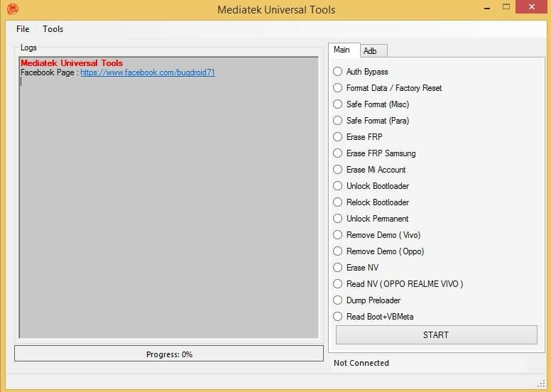551x392 pixels.
Task: Open the facebook.com/bugdroid71 link
Action: click(x=148, y=72)
